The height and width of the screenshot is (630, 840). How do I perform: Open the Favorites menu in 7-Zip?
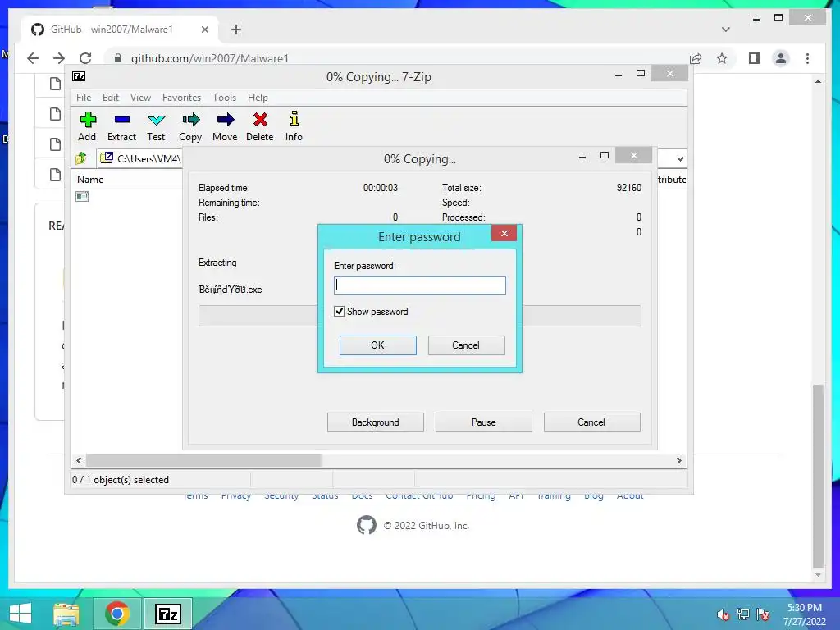[181, 98]
